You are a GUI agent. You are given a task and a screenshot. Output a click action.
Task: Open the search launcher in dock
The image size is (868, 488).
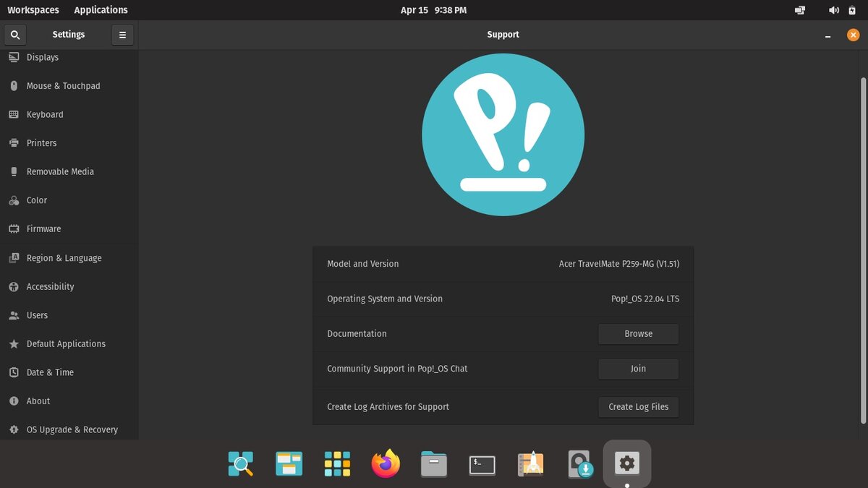tap(241, 463)
